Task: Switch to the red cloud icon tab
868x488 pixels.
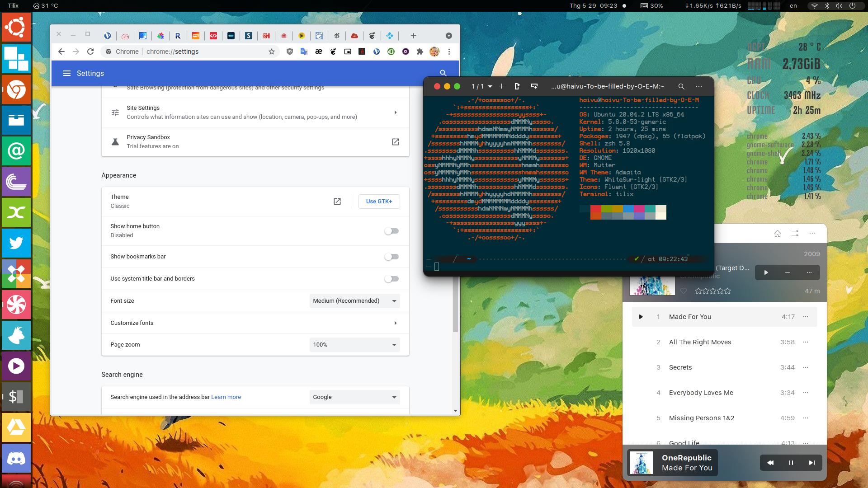Action: pos(354,36)
